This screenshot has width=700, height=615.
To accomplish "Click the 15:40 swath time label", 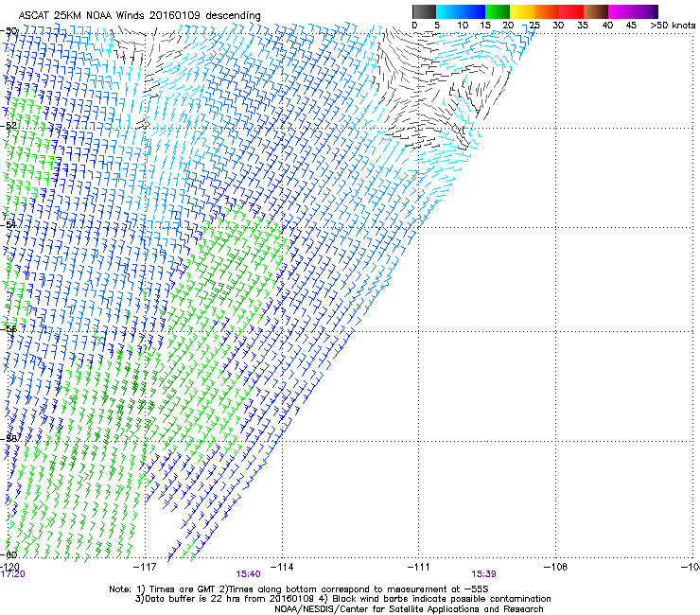I will click(x=248, y=574).
